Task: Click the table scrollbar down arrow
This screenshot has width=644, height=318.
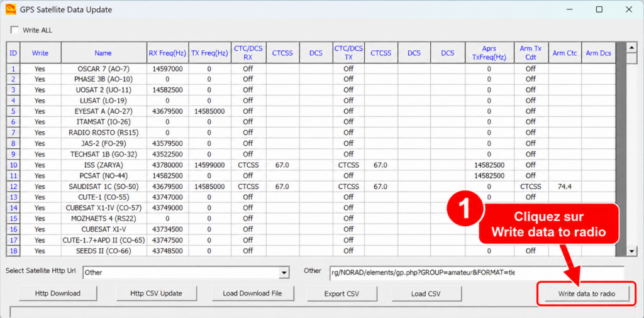Action: 631,250
